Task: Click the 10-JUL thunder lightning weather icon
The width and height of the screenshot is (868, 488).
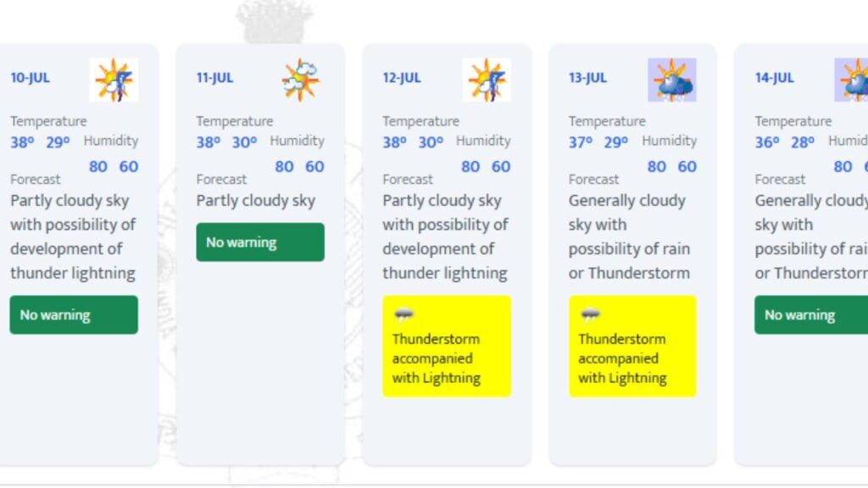Action: 114,80
